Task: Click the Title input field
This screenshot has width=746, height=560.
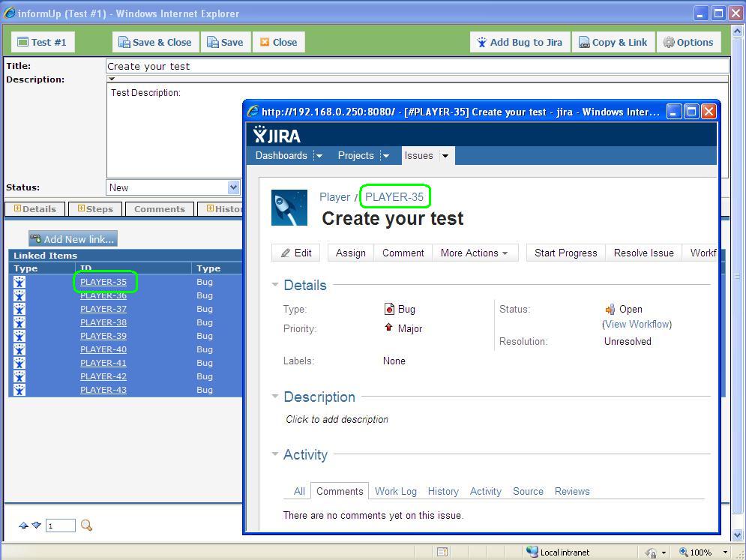Action: pyautogui.click(x=418, y=66)
